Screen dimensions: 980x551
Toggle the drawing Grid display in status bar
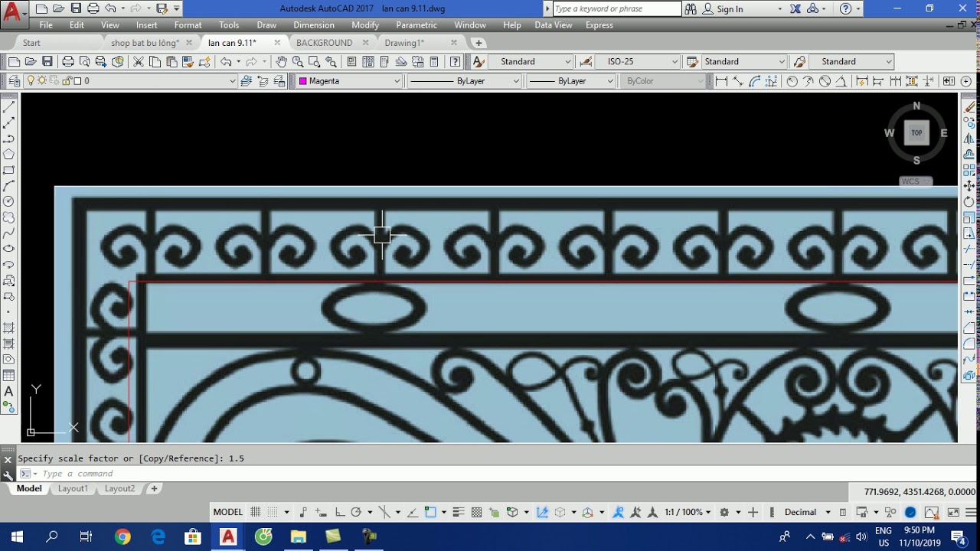[x=256, y=512]
